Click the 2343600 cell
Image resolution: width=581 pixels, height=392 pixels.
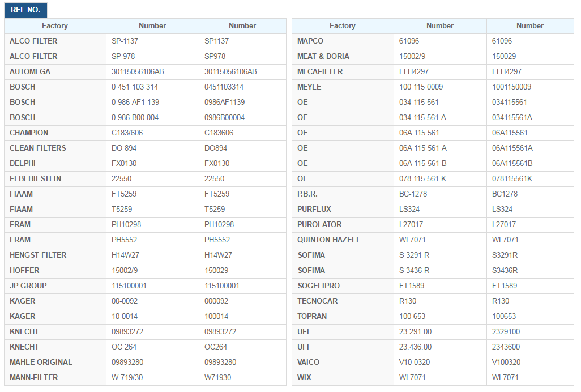530,347
